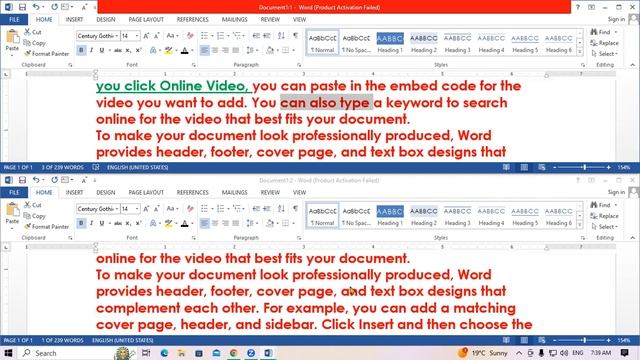Apply Heading 1 style in top window
This screenshot has width=640, height=360.
pos(390,43)
